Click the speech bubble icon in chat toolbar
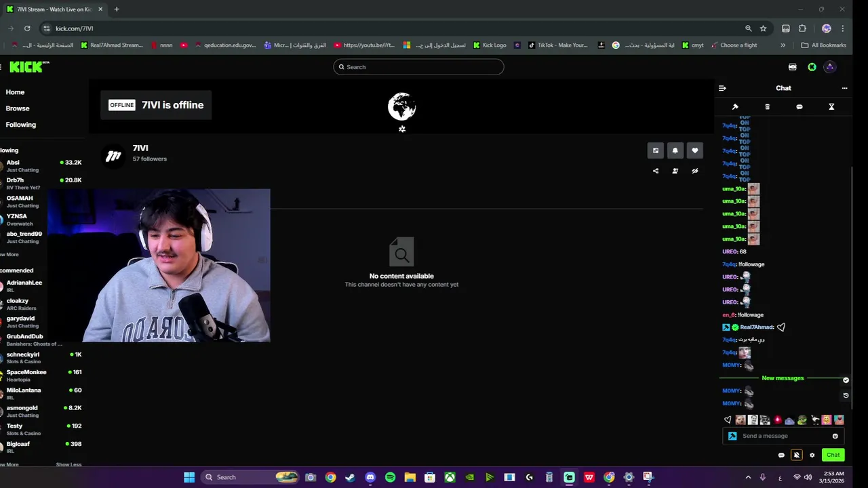The height and width of the screenshot is (488, 868). (799, 106)
